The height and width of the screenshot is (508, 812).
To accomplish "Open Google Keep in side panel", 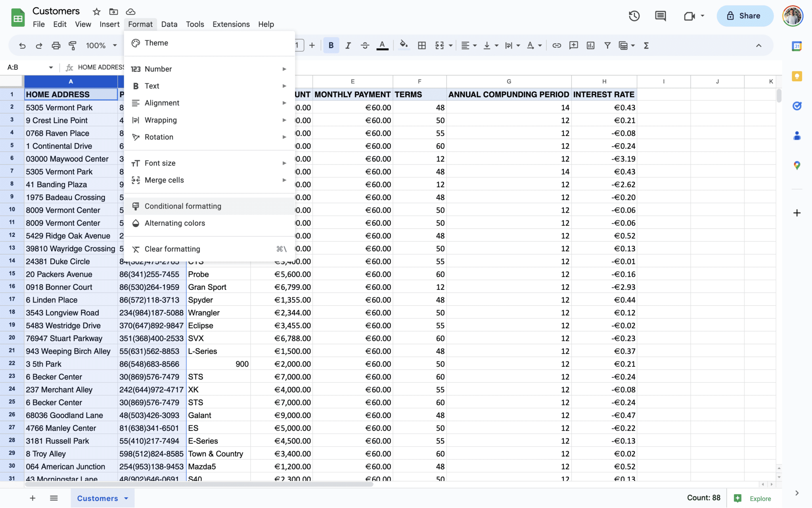I will pyautogui.click(x=797, y=76).
